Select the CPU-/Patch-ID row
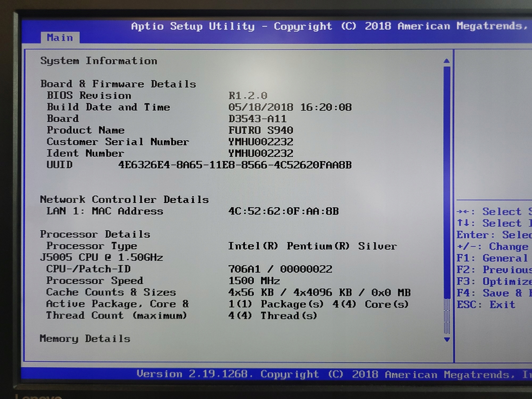532x399 pixels. [x=88, y=269]
